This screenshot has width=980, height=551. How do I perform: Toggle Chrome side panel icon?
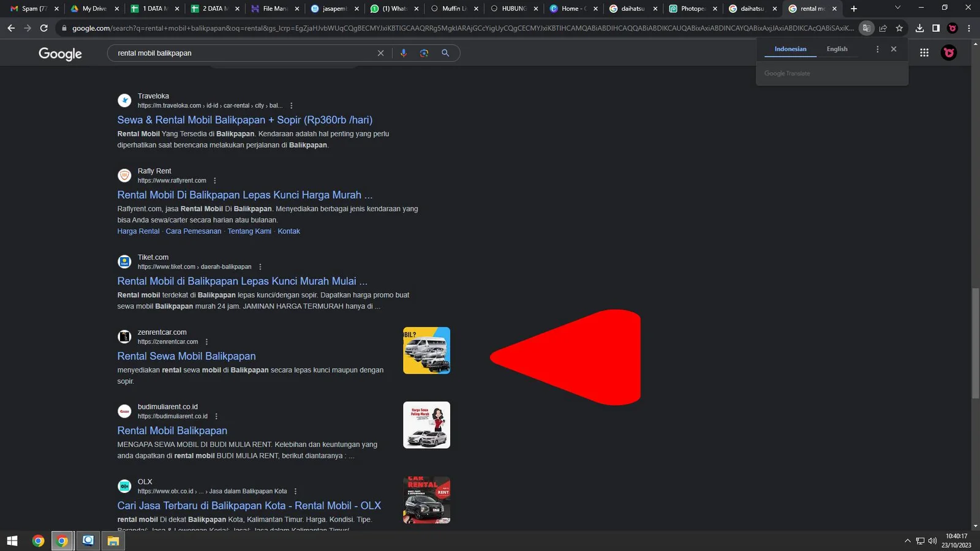[x=936, y=28]
